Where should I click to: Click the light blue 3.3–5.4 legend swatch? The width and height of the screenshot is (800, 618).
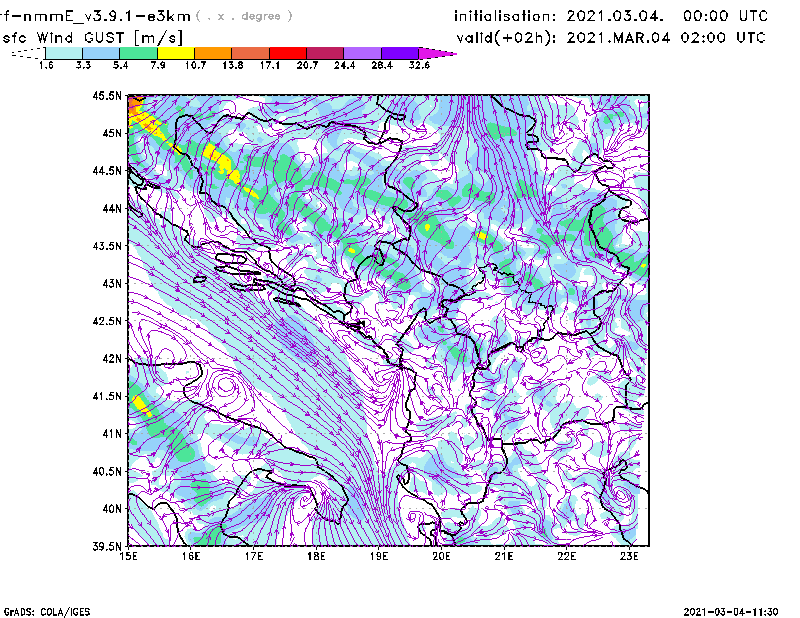coord(101,53)
